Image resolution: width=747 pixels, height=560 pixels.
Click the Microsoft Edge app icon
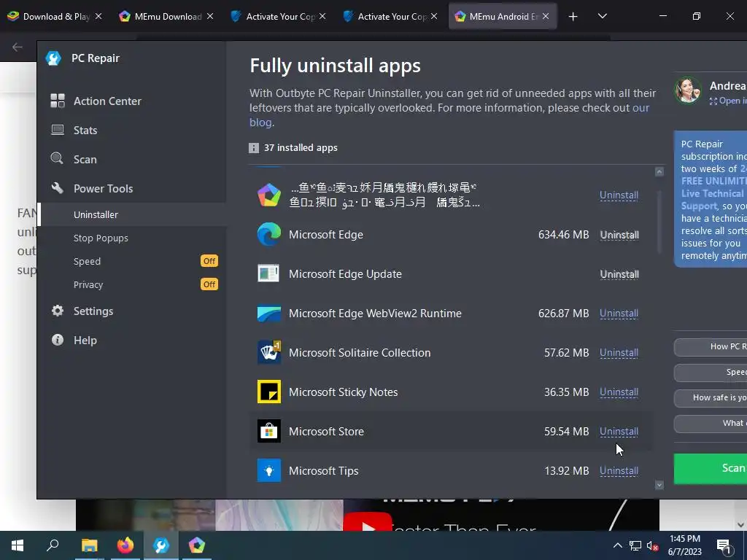269,234
